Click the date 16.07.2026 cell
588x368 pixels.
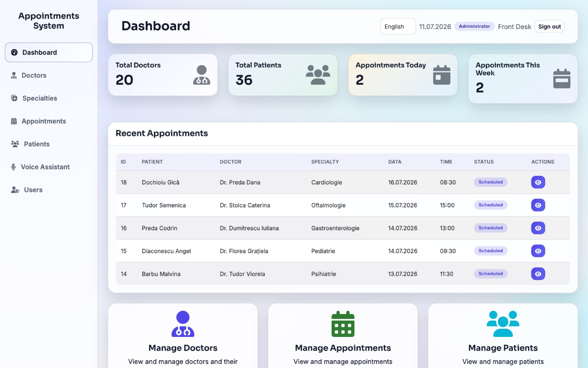pyautogui.click(x=402, y=183)
